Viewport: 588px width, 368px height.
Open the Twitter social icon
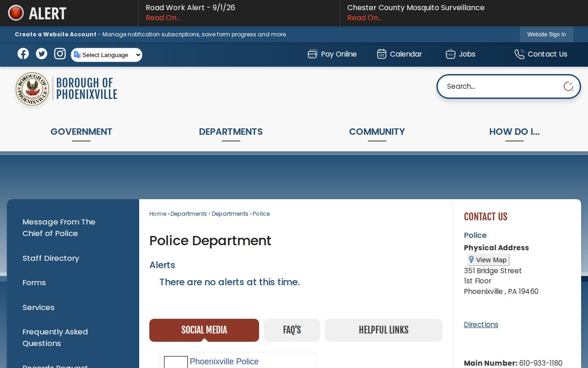coord(41,54)
